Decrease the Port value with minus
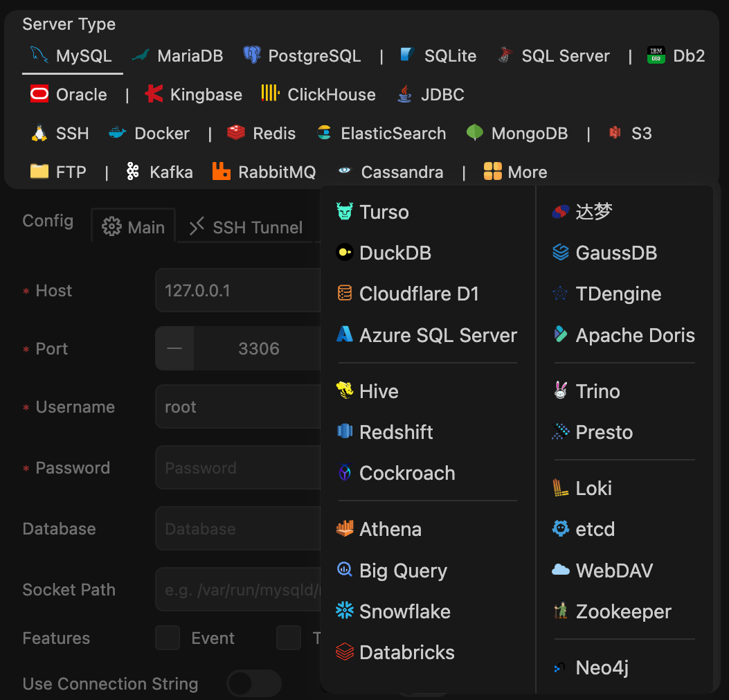This screenshot has height=700, width=729. (174, 348)
